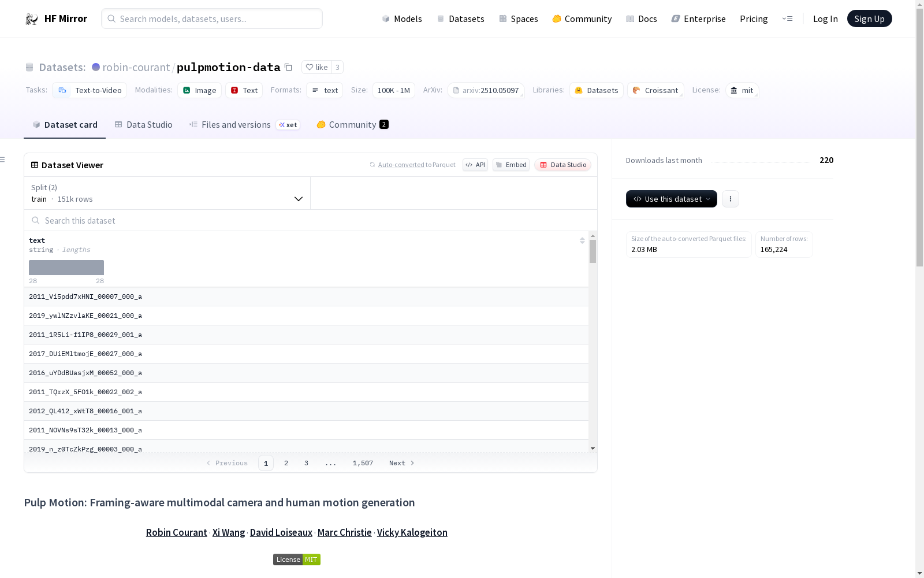Screen dimensions: 924x578
Task: Open the arxiv:2510.05097 tag
Action: click(x=486, y=90)
